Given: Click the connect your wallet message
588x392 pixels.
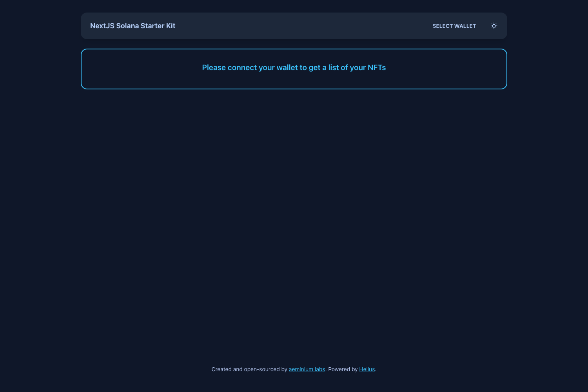Looking at the screenshot, I should [x=294, y=67].
